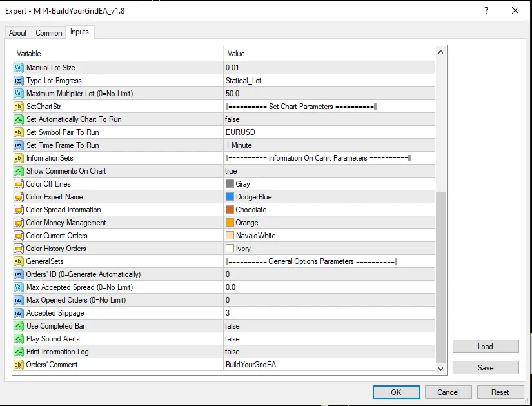Click the Show Comments On Chart icon
532x406 pixels.
18,171
